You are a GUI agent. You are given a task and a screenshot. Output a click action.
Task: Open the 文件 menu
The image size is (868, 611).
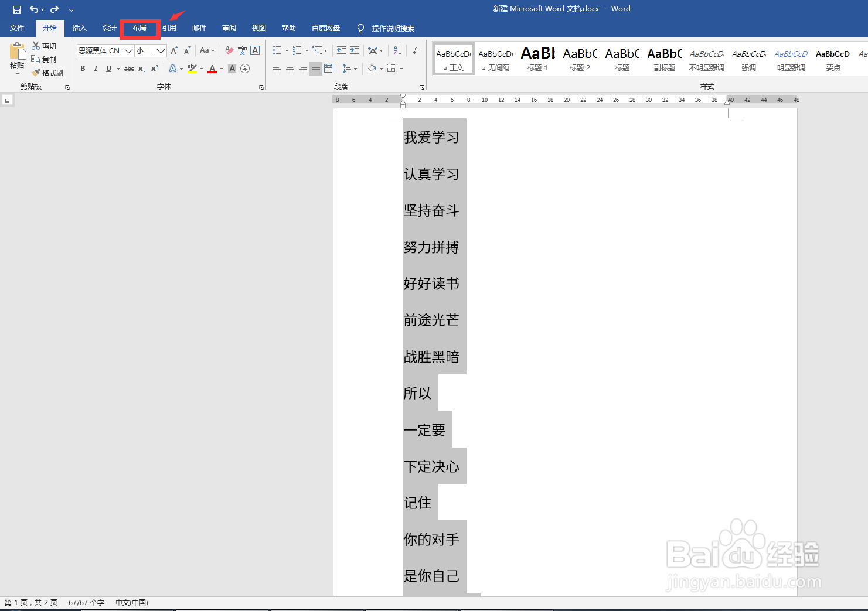[x=17, y=28]
